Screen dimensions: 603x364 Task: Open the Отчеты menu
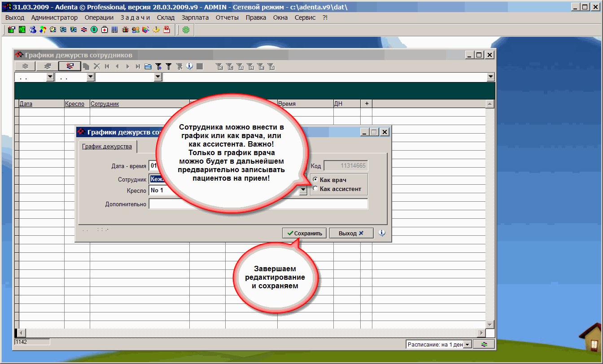(x=227, y=17)
